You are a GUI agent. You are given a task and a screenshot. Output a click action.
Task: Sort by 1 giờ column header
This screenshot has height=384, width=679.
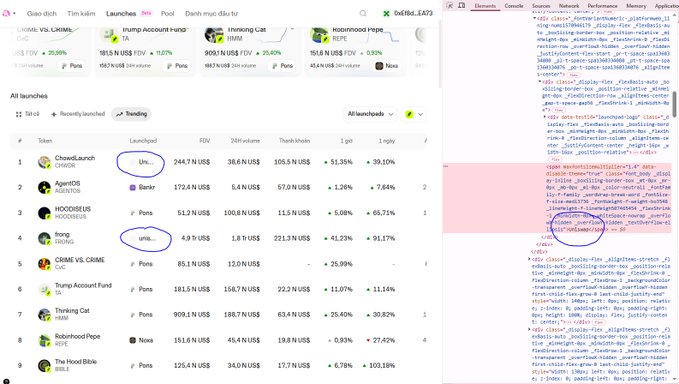(x=346, y=141)
